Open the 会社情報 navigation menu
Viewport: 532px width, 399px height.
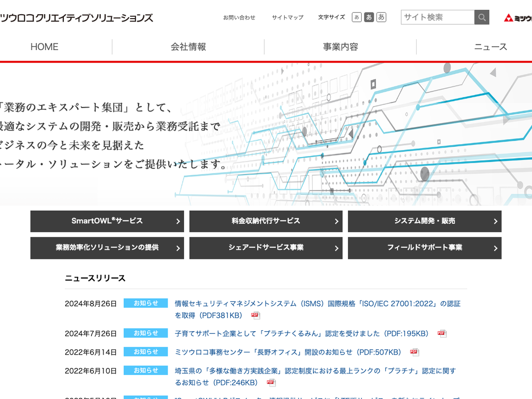point(188,47)
